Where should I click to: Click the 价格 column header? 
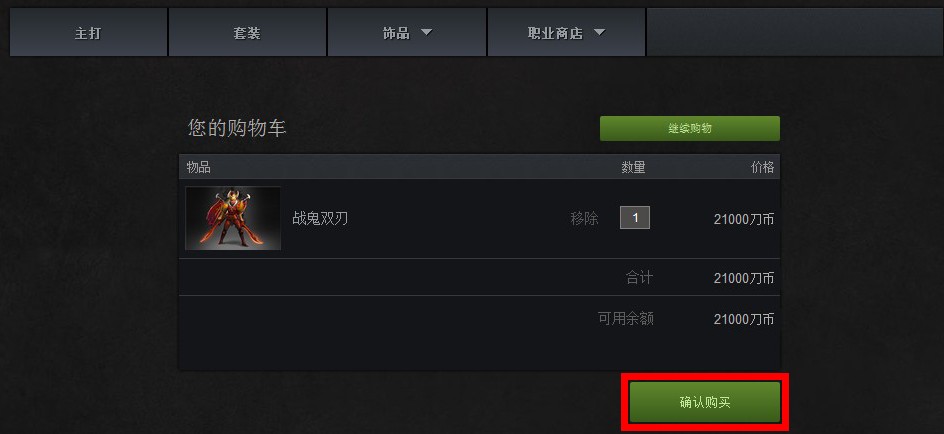(762, 167)
